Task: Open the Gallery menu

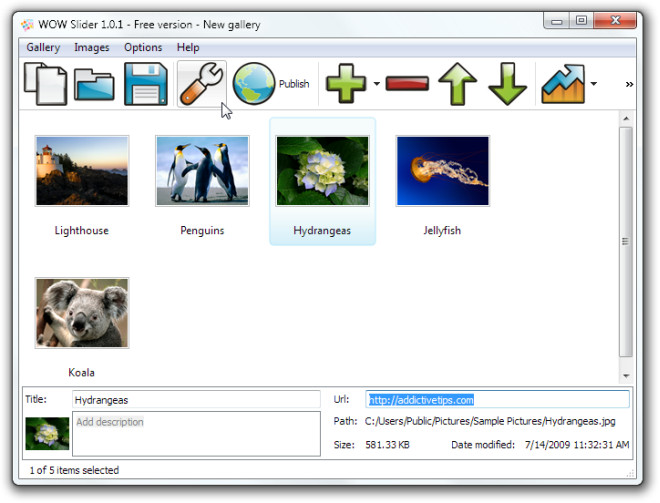Action: [43, 48]
